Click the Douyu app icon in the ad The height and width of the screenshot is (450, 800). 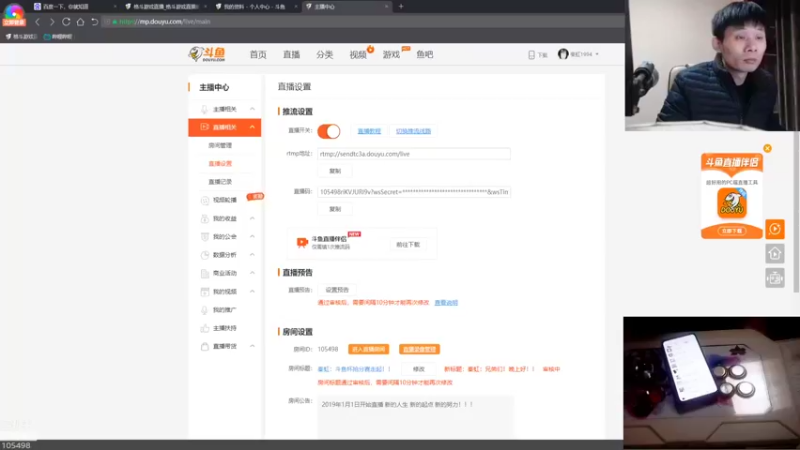pos(732,203)
